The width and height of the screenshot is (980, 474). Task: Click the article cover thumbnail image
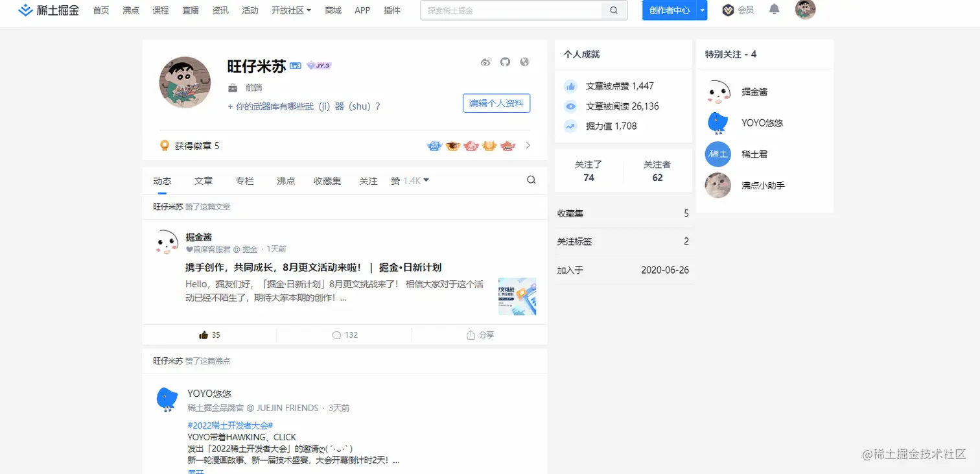click(517, 296)
